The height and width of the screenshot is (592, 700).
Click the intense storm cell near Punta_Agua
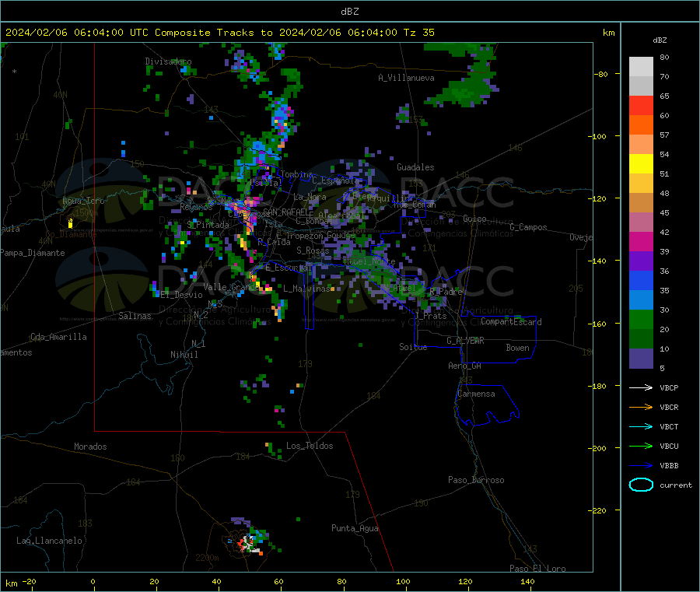[248, 544]
